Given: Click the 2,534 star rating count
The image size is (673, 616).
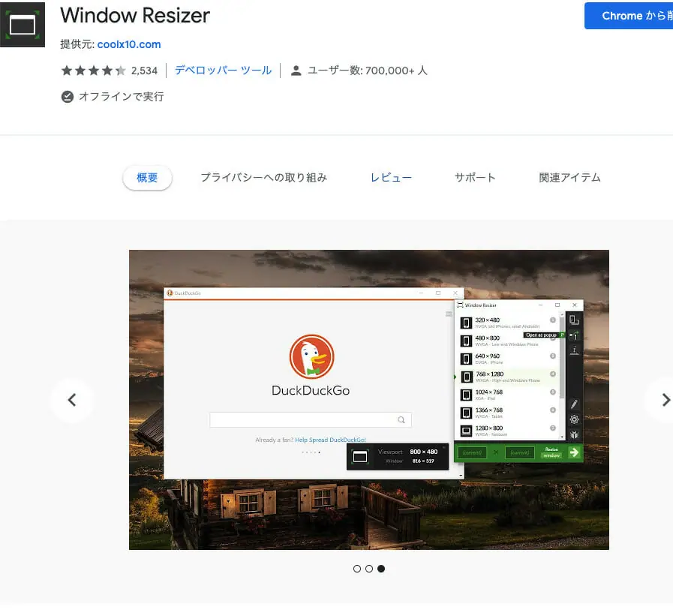Looking at the screenshot, I should pyautogui.click(x=144, y=71).
